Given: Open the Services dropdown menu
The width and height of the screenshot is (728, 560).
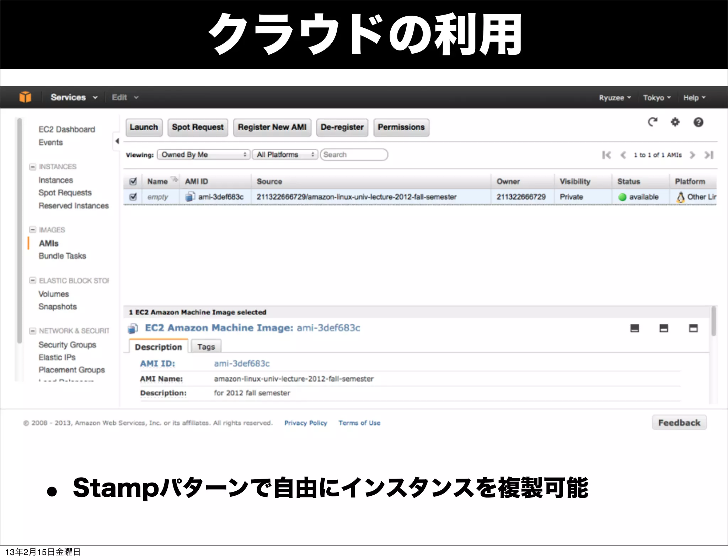Looking at the screenshot, I should coord(74,97).
